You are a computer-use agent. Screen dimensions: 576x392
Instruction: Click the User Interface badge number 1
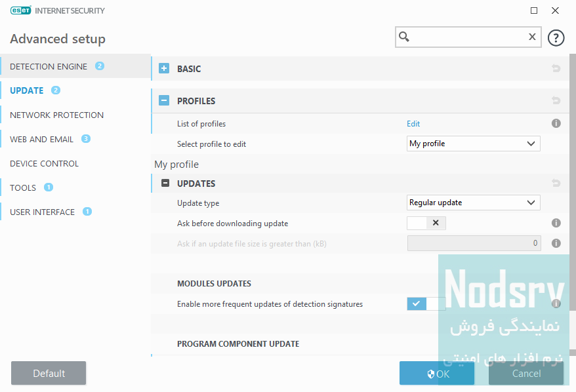87,212
